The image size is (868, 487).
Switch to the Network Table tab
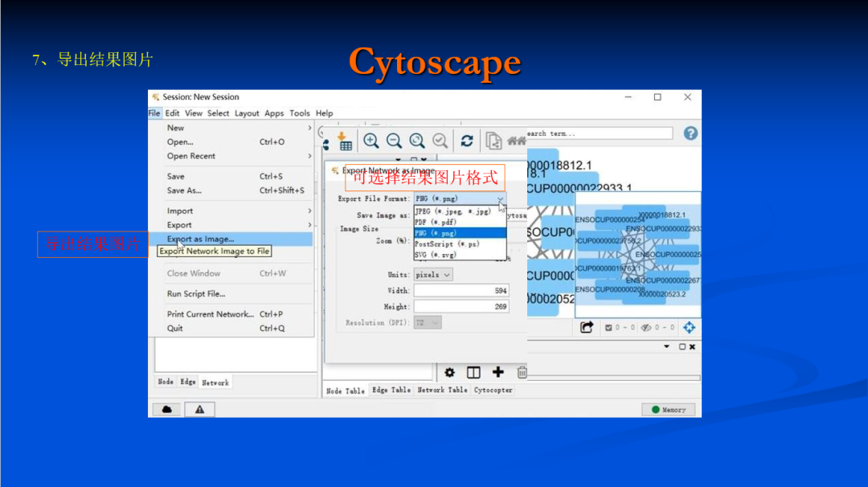[x=442, y=390]
